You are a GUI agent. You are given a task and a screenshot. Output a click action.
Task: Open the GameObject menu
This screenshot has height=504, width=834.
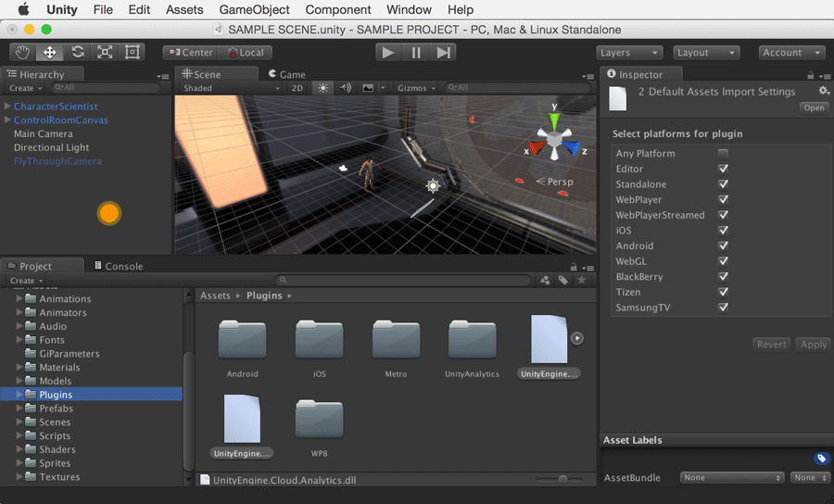(x=254, y=10)
